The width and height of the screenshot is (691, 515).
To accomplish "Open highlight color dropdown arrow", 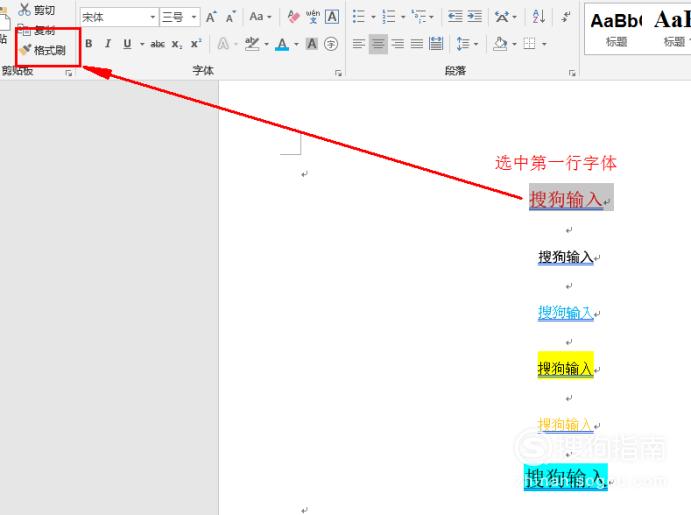I will coord(266,44).
